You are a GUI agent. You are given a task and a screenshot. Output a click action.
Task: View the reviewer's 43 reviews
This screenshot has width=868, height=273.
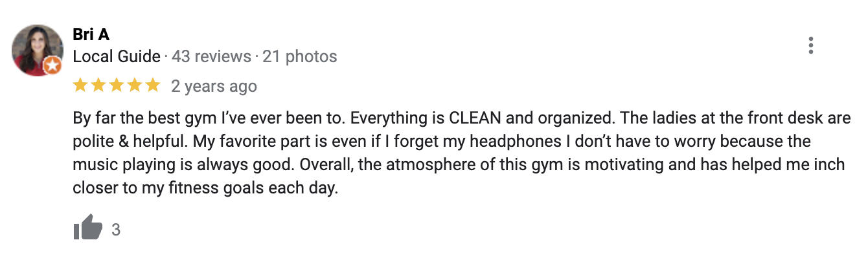(211, 57)
